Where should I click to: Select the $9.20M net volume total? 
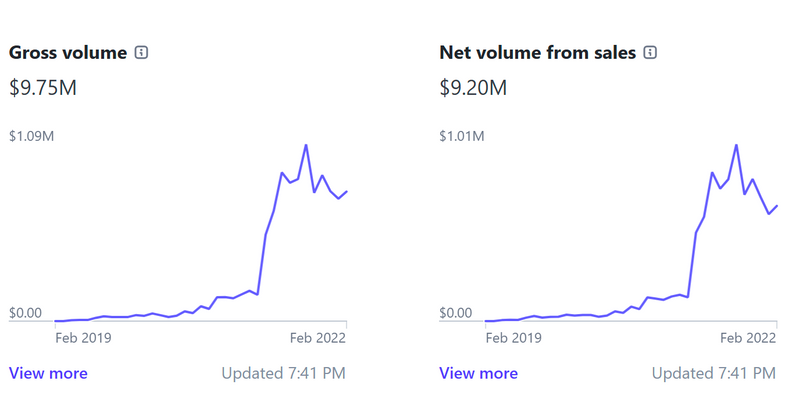tap(473, 88)
